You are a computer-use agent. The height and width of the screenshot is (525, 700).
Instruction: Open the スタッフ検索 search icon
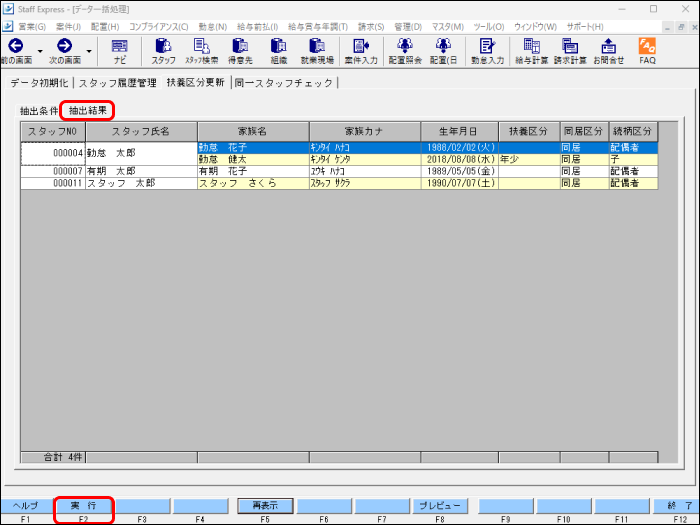202,51
